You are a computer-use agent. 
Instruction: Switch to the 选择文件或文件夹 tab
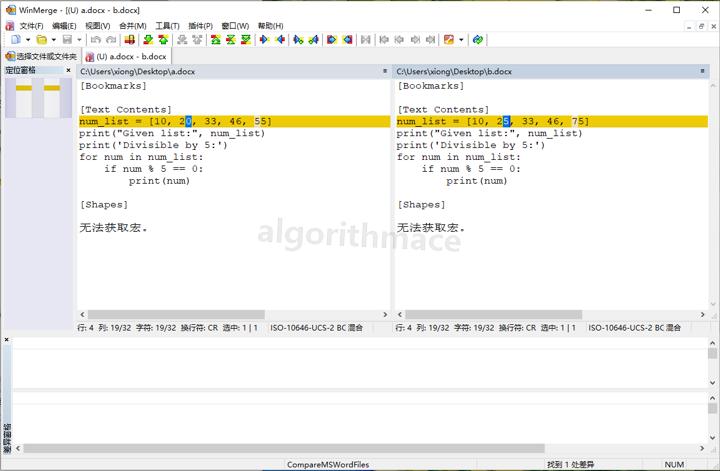(41, 56)
